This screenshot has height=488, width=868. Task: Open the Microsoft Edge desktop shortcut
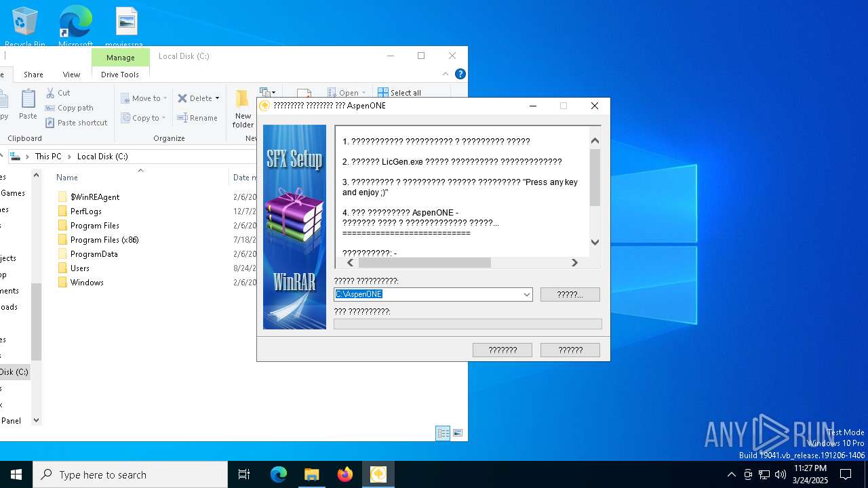pos(75,27)
